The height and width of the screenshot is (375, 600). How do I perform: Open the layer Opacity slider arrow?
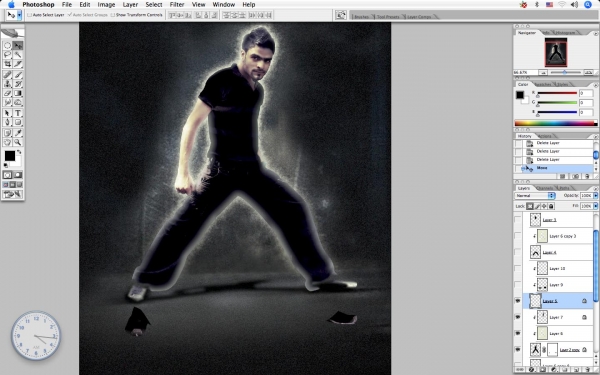pyautogui.click(x=596, y=196)
